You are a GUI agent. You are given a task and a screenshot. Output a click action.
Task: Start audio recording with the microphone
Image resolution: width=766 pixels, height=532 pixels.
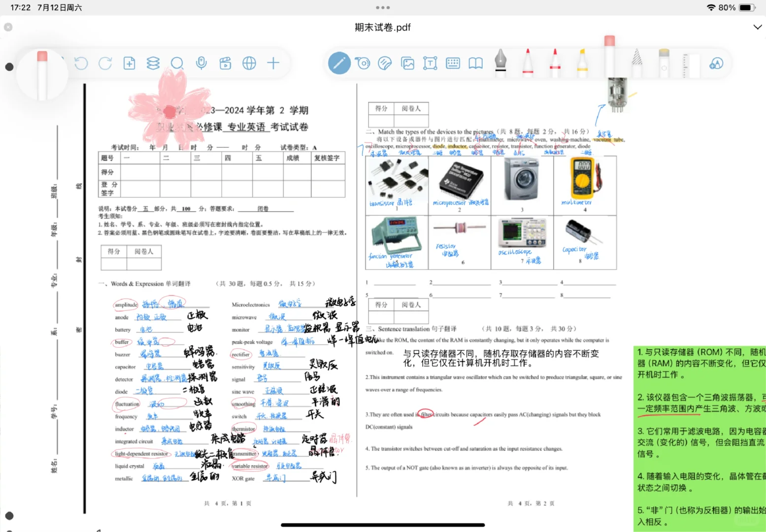201,63
